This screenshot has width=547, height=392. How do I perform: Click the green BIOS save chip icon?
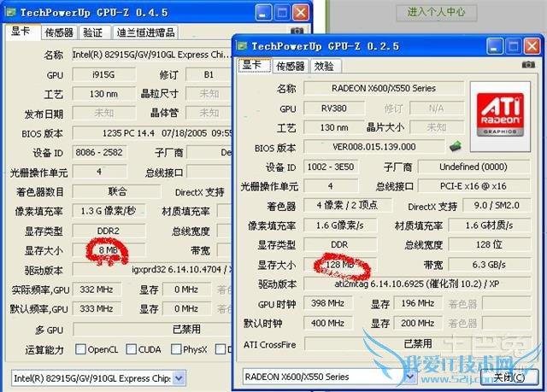click(456, 146)
